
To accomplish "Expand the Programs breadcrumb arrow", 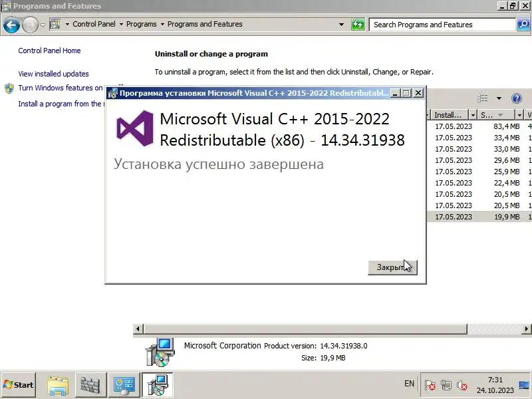I will coord(162,25).
